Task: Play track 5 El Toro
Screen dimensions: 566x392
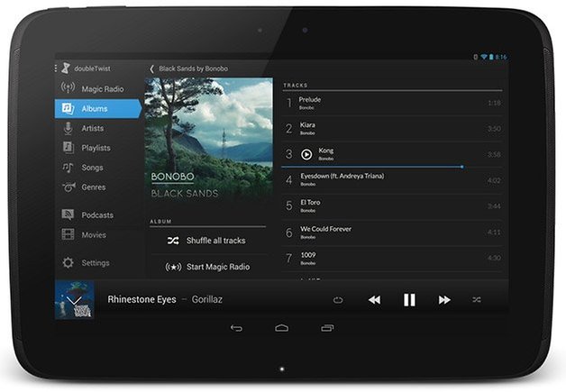Action: 392,205
